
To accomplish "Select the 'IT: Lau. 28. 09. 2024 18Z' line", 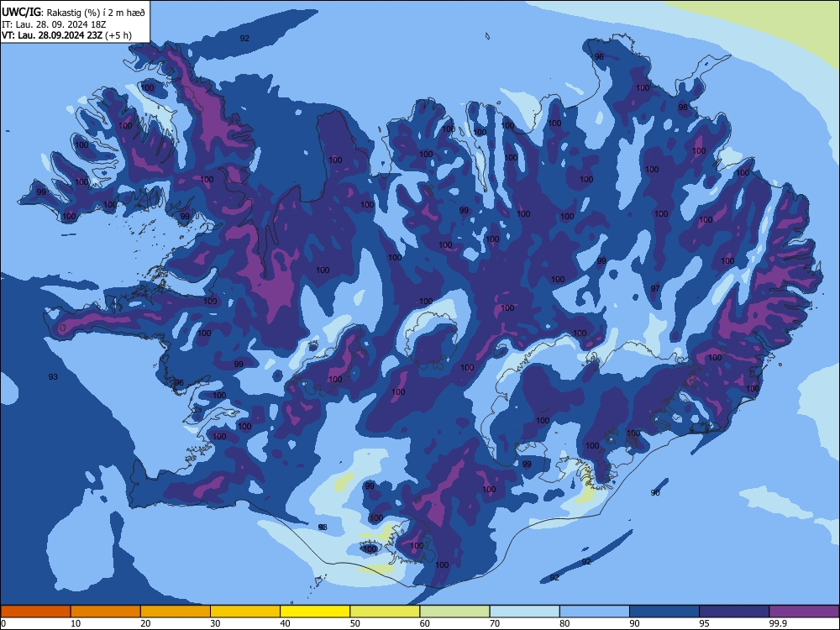I will (x=54, y=24).
